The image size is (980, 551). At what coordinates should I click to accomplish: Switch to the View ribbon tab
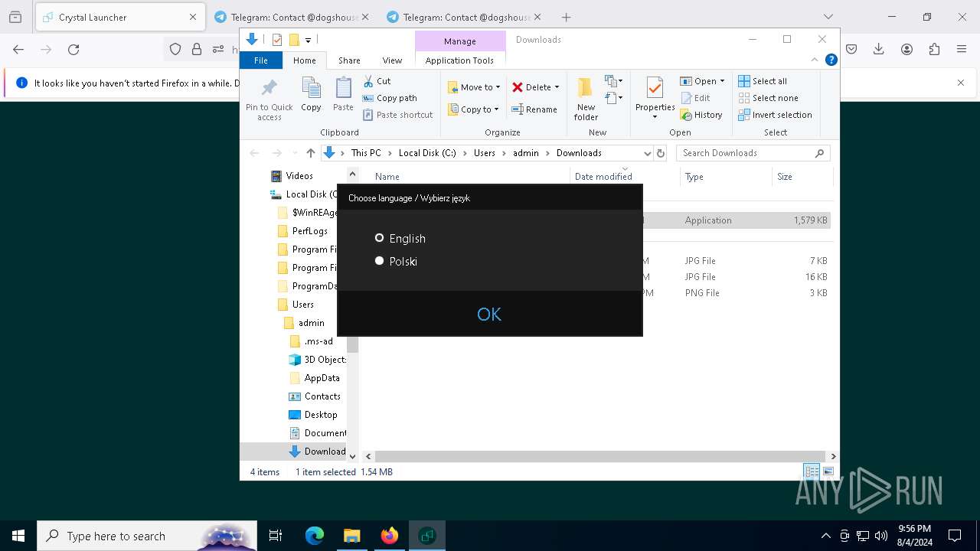392,60
